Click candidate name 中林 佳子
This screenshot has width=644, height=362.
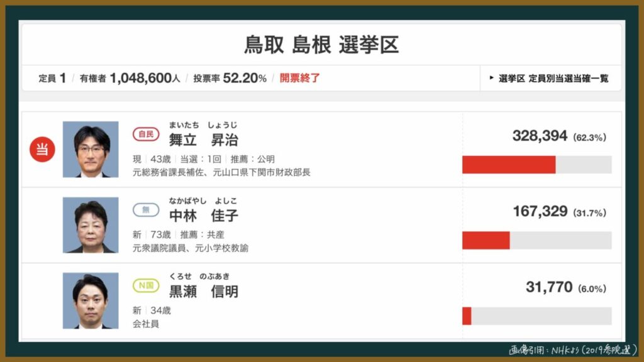pyautogui.click(x=203, y=216)
